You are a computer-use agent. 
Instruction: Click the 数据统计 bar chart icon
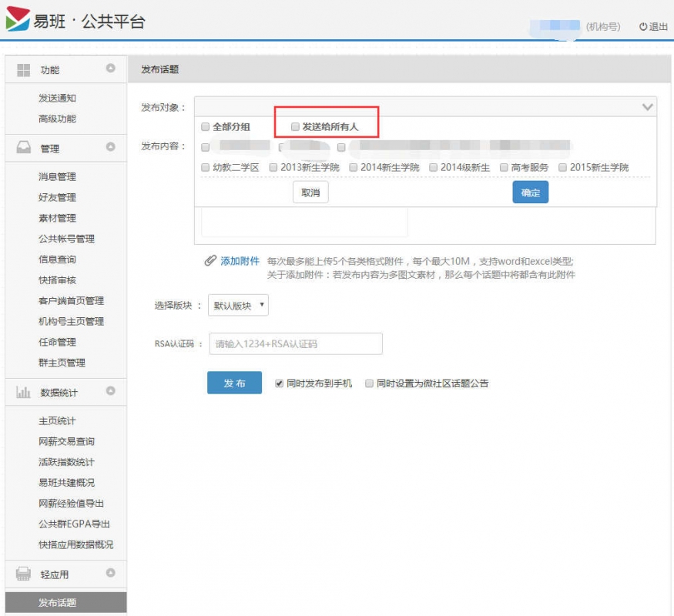point(23,393)
